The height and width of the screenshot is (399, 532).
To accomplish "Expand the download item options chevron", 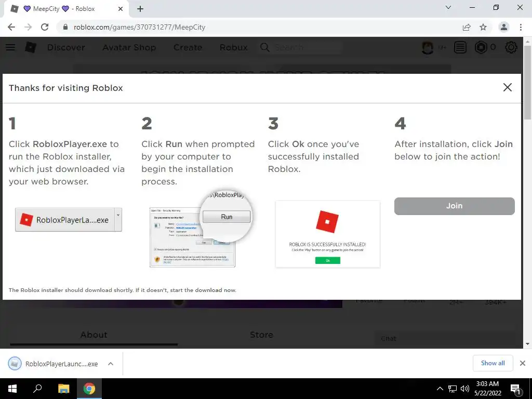I will (111, 364).
